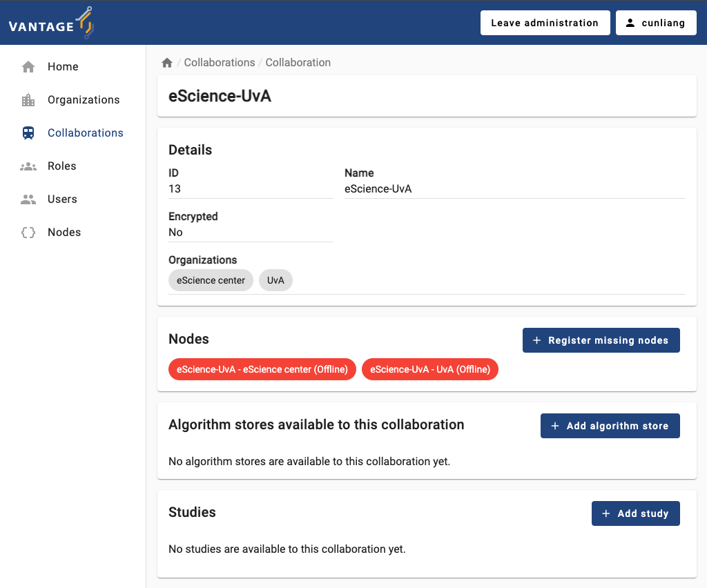Image resolution: width=707 pixels, height=588 pixels.
Task: Click the ID value 13
Action: (175, 189)
